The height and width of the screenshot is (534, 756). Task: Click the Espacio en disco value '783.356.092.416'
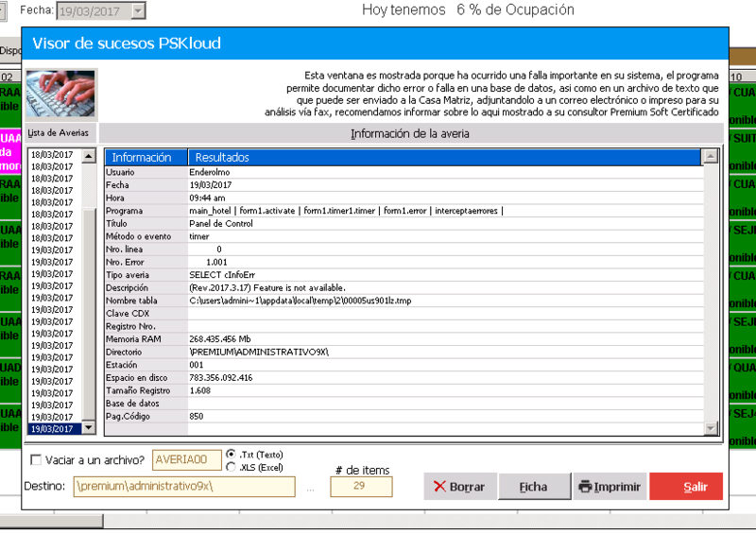pos(221,378)
